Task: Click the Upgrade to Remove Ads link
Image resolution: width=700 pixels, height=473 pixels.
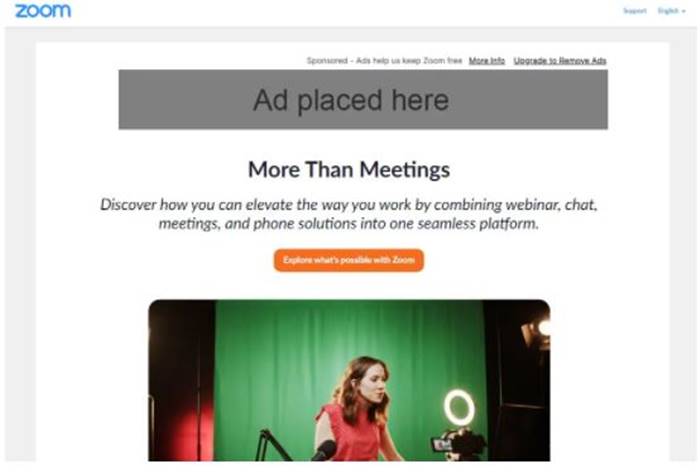Action: (x=560, y=61)
